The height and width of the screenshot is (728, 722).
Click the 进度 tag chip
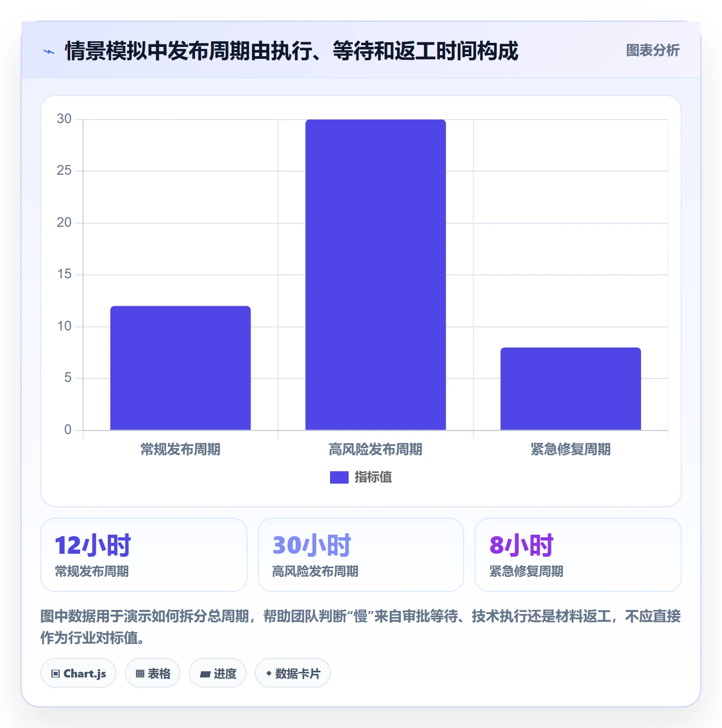pyautogui.click(x=218, y=673)
